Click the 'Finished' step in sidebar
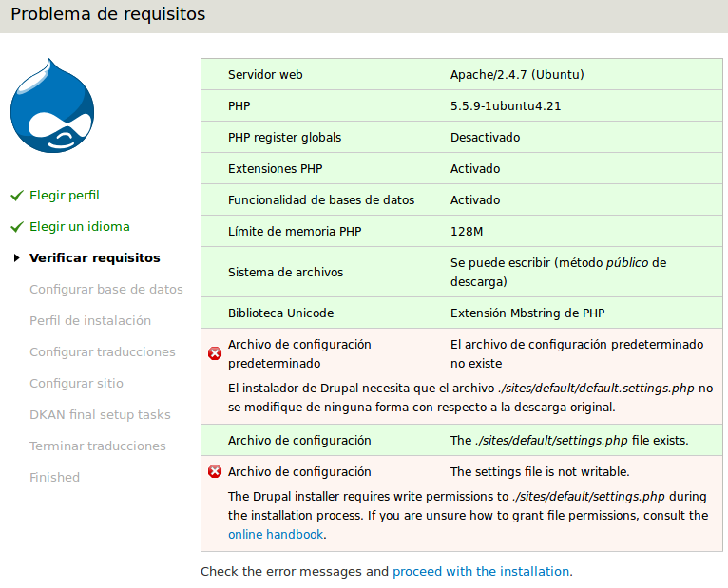Viewport: 728px width, 588px height. coord(54,478)
